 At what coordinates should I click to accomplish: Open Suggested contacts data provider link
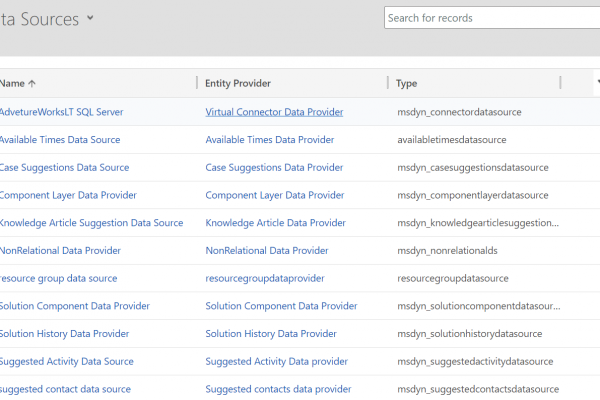coord(278,389)
